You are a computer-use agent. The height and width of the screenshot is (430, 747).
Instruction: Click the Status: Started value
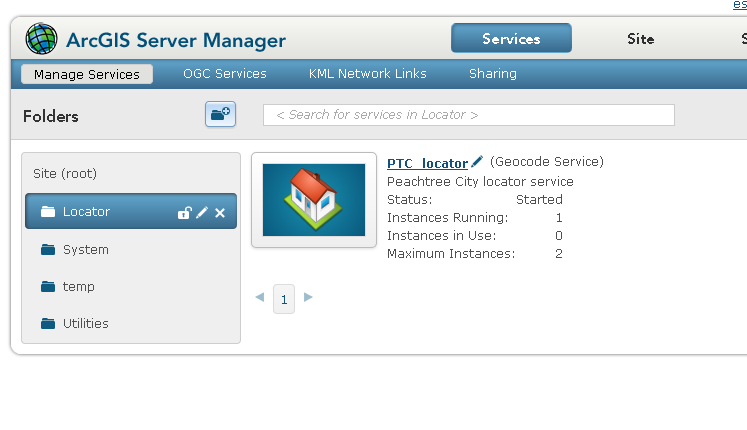coord(539,200)
